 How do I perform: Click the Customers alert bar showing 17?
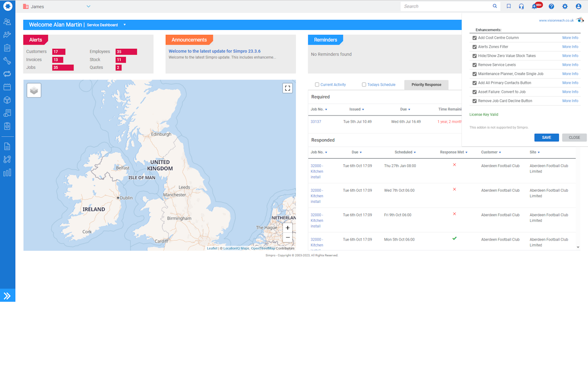[x=59, y=52]
